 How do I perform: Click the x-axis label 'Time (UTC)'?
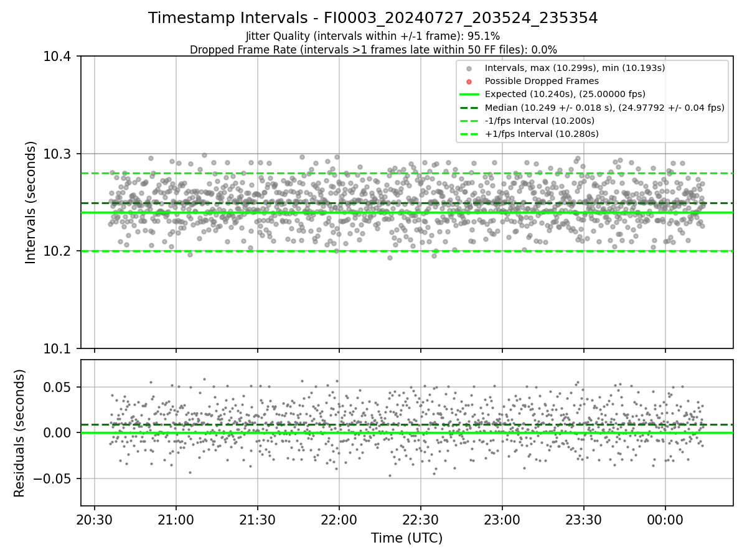point(406,538)
